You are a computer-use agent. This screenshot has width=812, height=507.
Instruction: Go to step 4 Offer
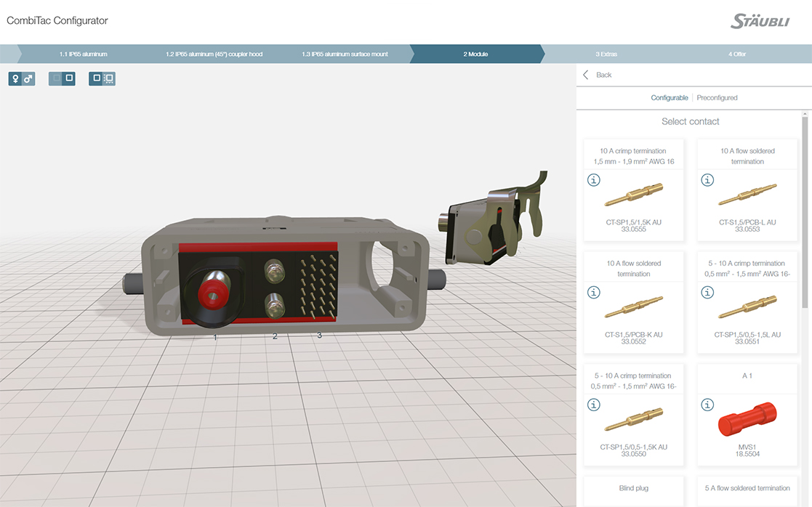(736, 54)
